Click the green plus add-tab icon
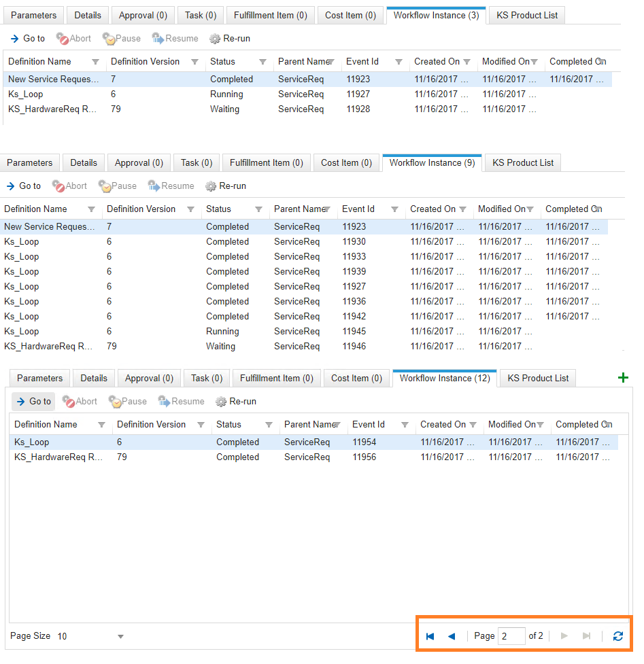Screen dimensions: 644x664 (x=623, y=378)
